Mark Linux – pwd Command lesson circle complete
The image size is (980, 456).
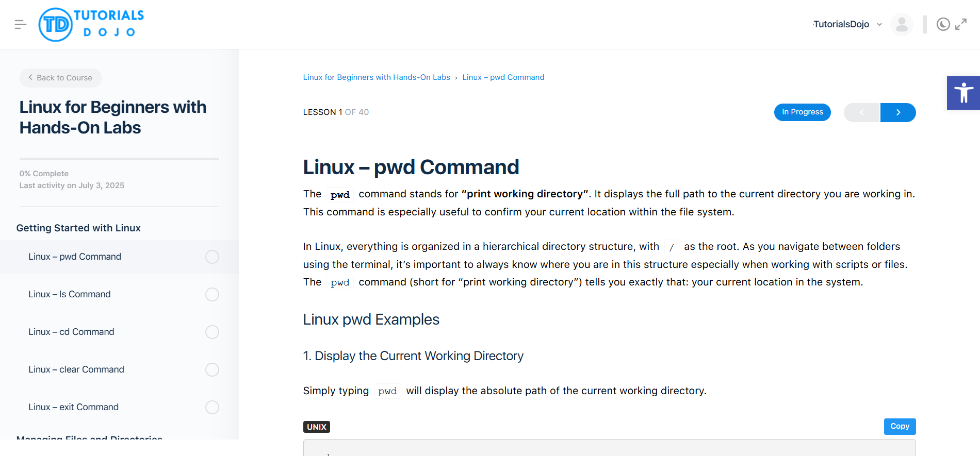point(212,257)
